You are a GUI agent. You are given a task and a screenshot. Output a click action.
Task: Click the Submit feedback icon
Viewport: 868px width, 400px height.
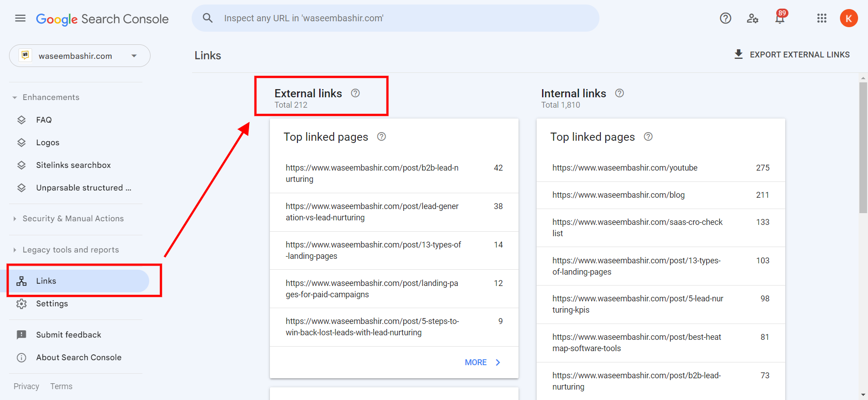[x=21, y=335]
